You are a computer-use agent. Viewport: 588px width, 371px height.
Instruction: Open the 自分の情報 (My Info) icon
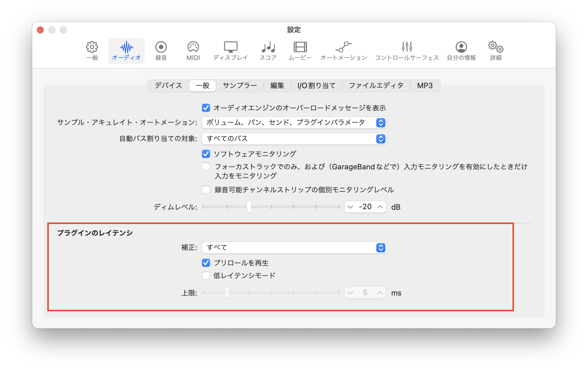[x=461, y=47]
